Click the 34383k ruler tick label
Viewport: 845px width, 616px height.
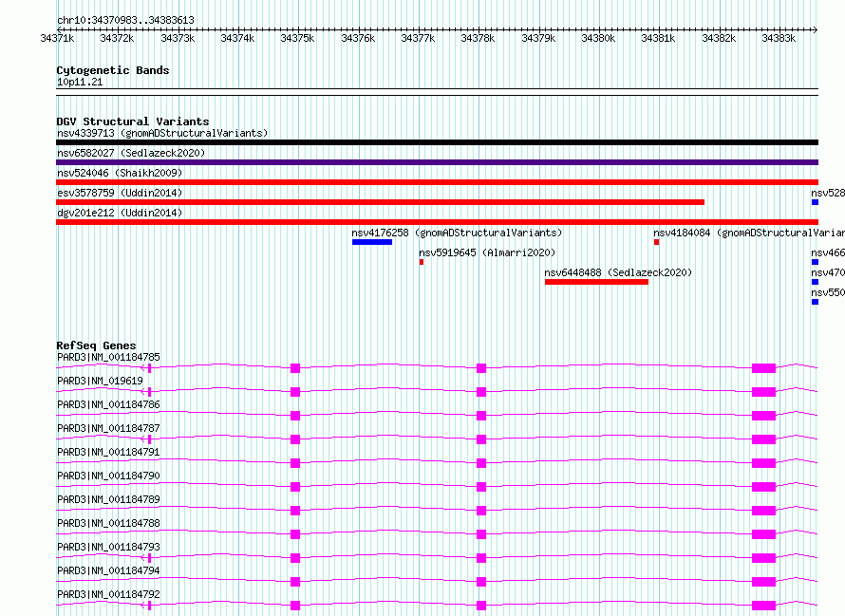coord(779,38)
